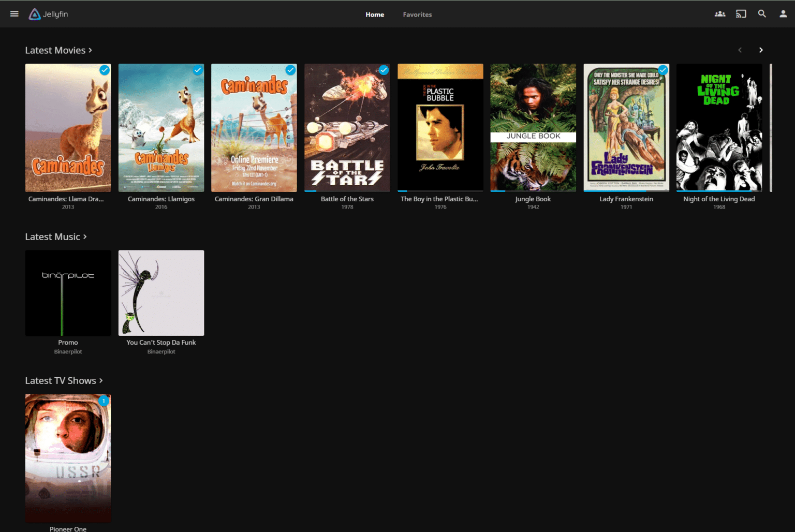Toggle watched checkmark on Caminandes: Gran Dillama
Screen dimensions: 795x532
(x=290, y=70)
